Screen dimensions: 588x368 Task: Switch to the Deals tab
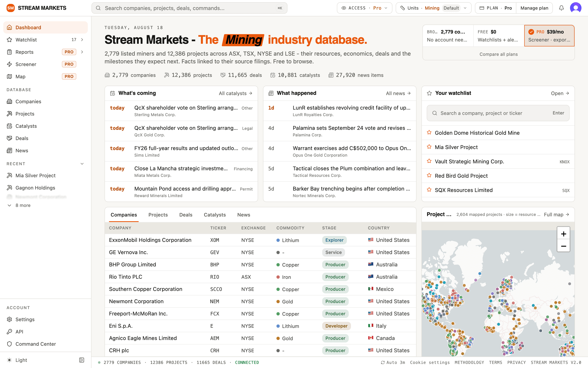(186, 215)
